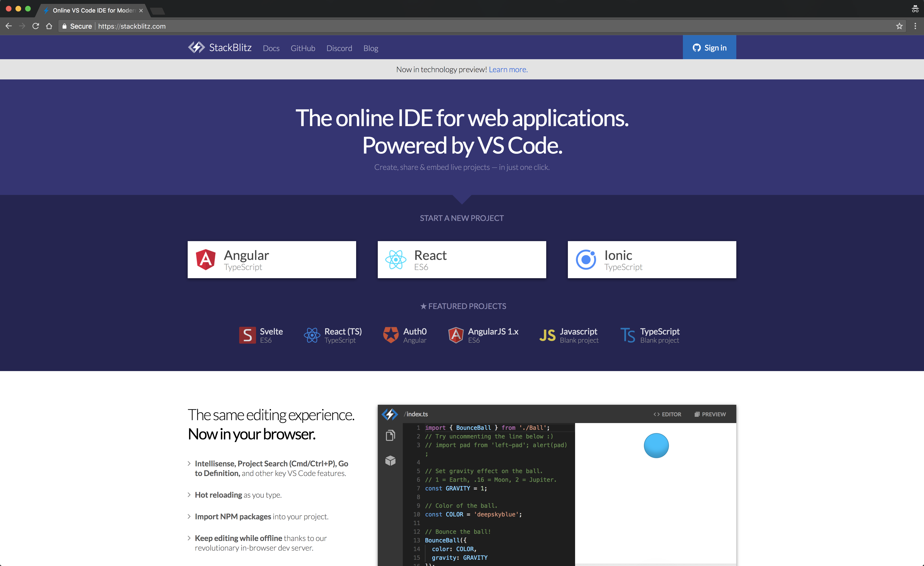The height and width of the screenshot is (566, 924).
Task: Click the 'Intellisense, Project Search' bullet text
Action: (x=271, y=468)
